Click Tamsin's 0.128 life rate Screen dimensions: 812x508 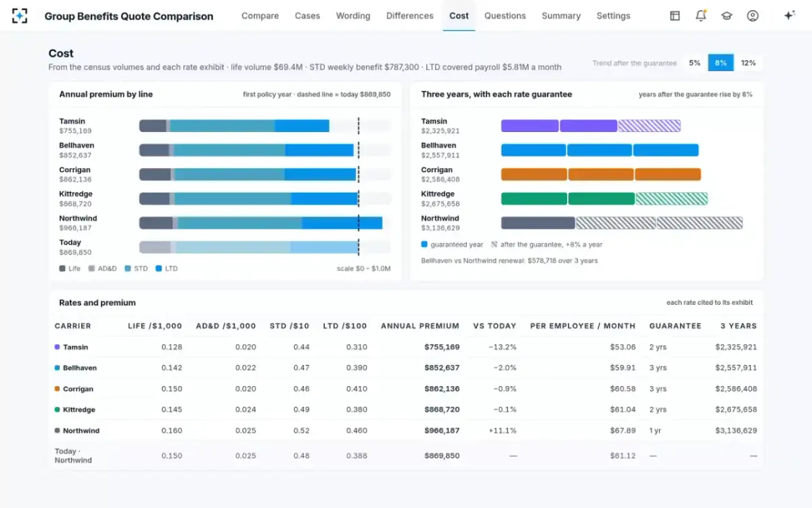172,347
